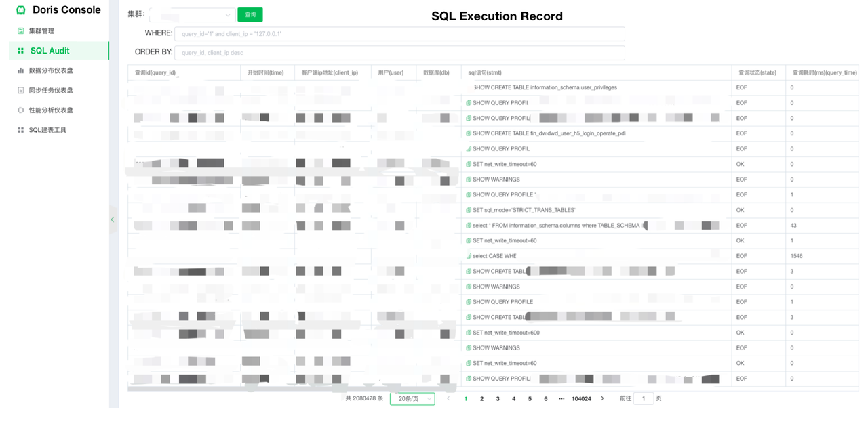
Task: Collapse the sidebar using the left chevron handle
Action: (x=113, y=219)
